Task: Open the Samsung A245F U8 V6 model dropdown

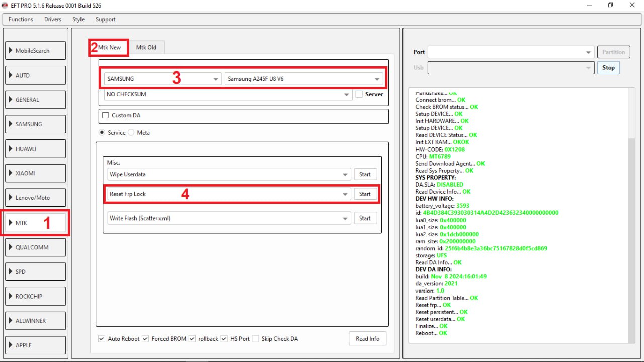Action: (304, 79)
